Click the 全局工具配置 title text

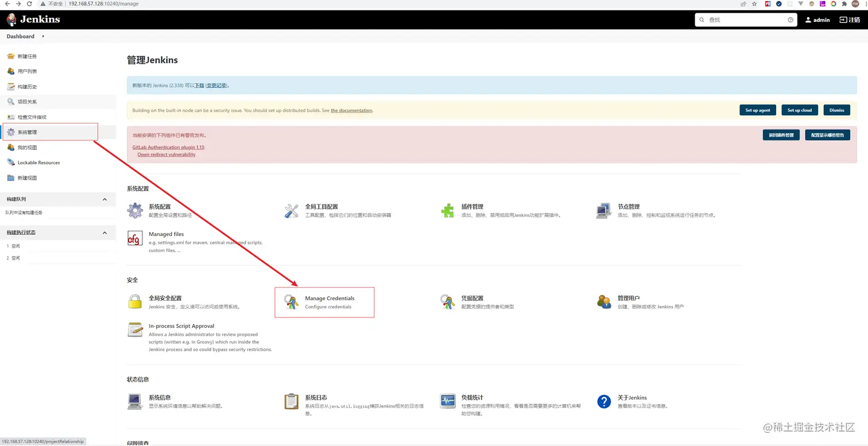[x=321, y=207]
